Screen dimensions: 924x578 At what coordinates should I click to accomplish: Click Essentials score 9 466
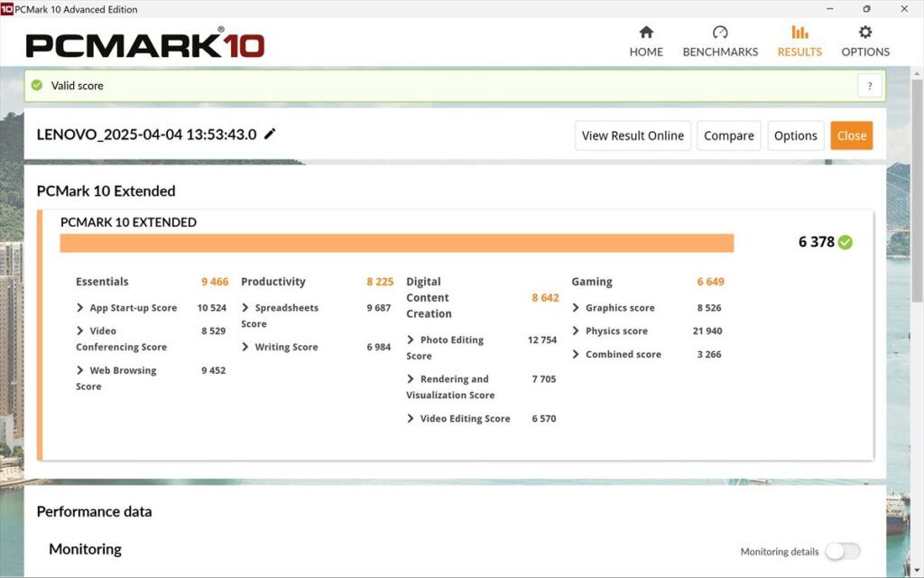pos(215,282)
